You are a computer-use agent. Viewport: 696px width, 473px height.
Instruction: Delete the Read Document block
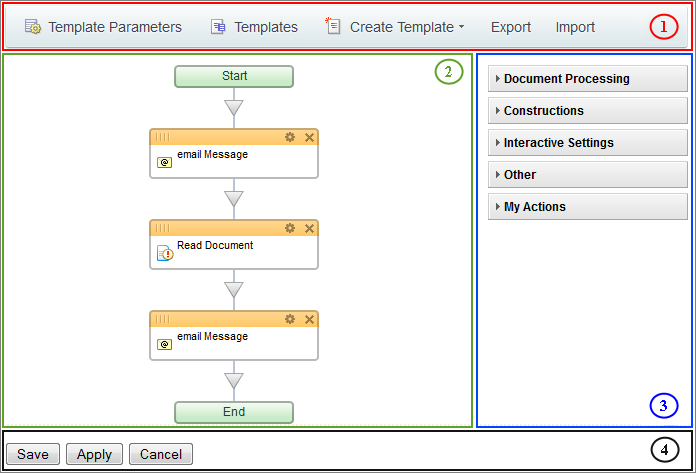pyautogui.click(x=309, y=228)
